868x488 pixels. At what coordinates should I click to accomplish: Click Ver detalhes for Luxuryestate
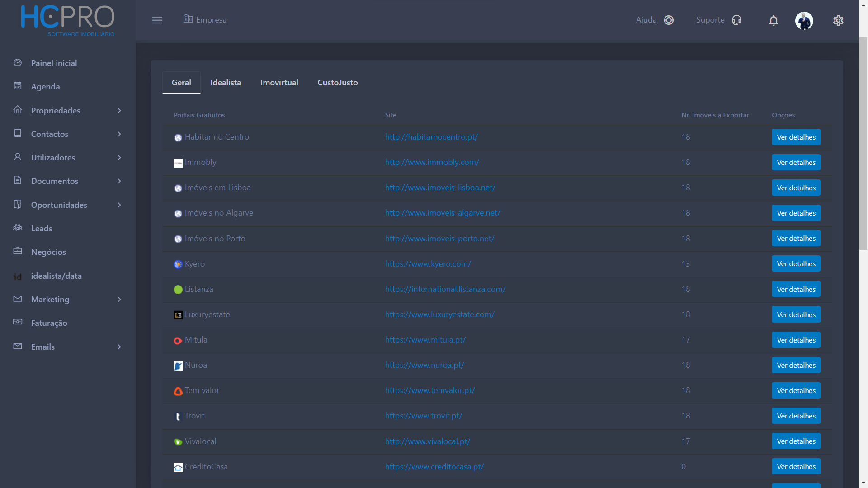click(x=796, y=314)
